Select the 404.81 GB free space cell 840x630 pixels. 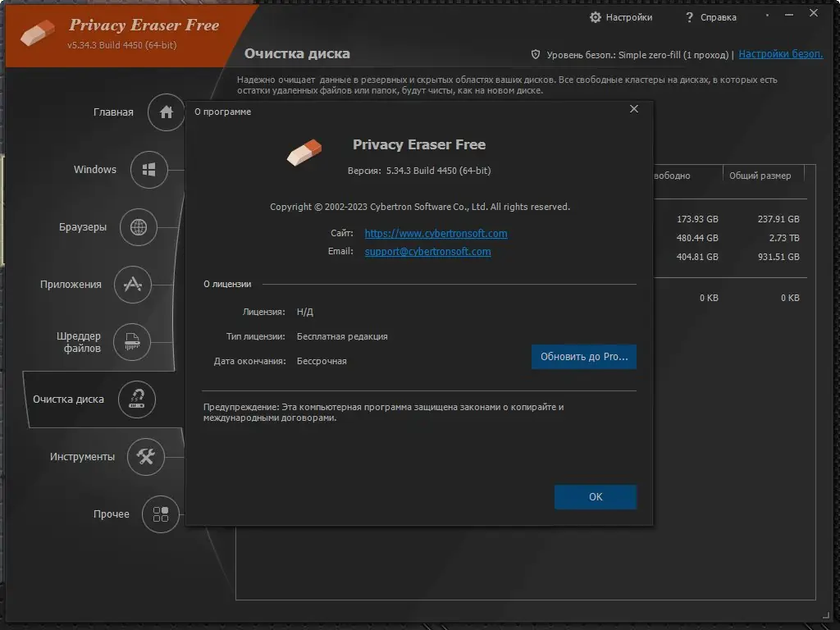(x=697, y=257)
